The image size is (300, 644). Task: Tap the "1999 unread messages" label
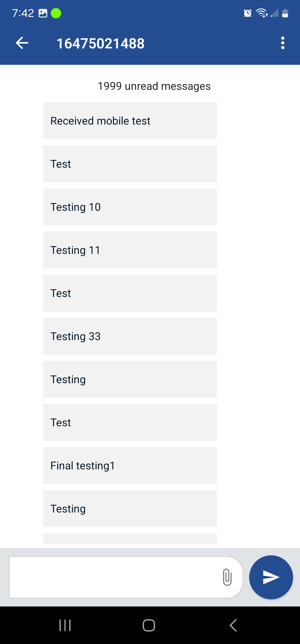pyautogui.click(x=154, y=86)
